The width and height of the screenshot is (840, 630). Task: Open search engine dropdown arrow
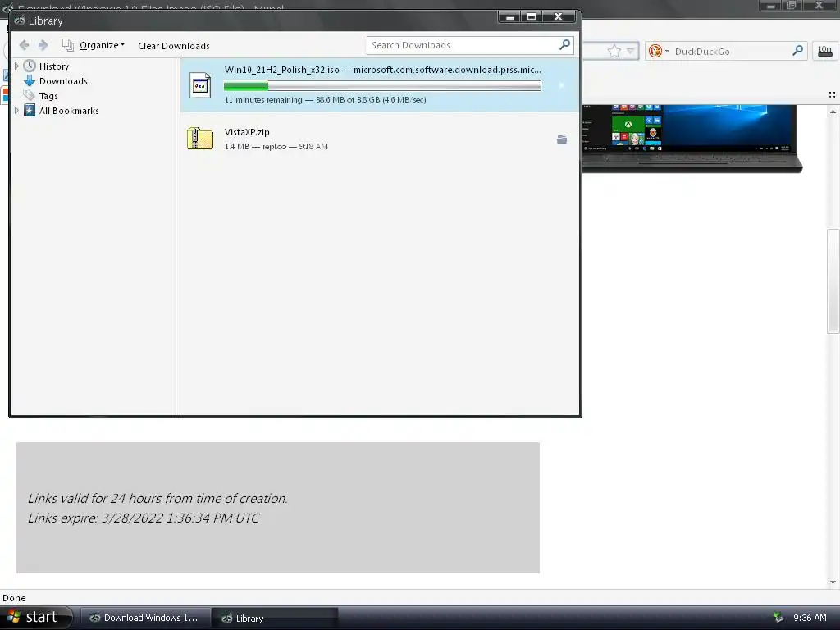[667, 52]
